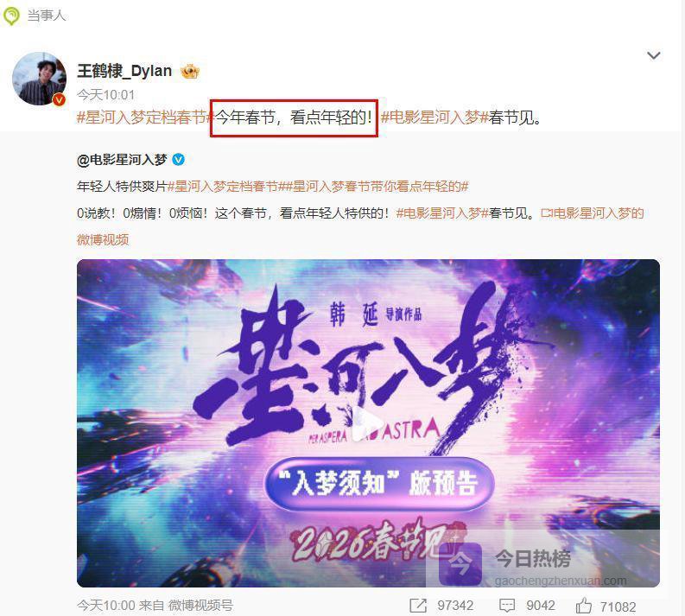Visit the @电影星河入梦 account link
Image resolution: width=685 pixels, height=616 pixels.
(x=122, y=160)
